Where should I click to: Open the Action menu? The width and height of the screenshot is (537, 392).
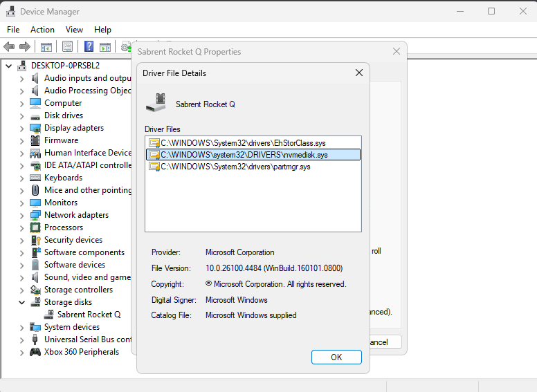point(42,30)
